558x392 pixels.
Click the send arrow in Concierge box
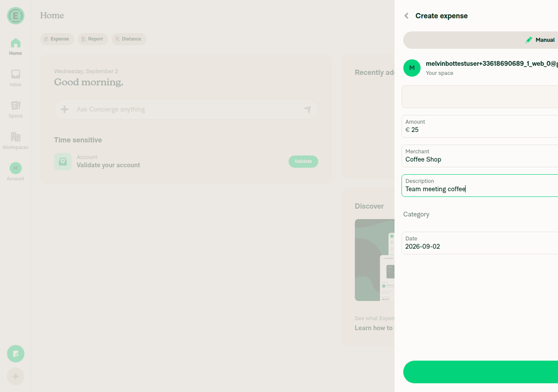[x=307, y=109]
